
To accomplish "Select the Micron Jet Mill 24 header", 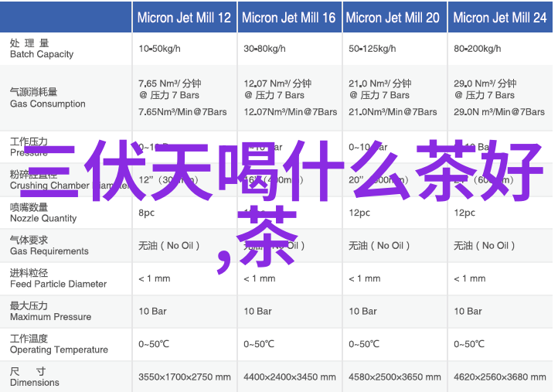I will tap(499, 18).
